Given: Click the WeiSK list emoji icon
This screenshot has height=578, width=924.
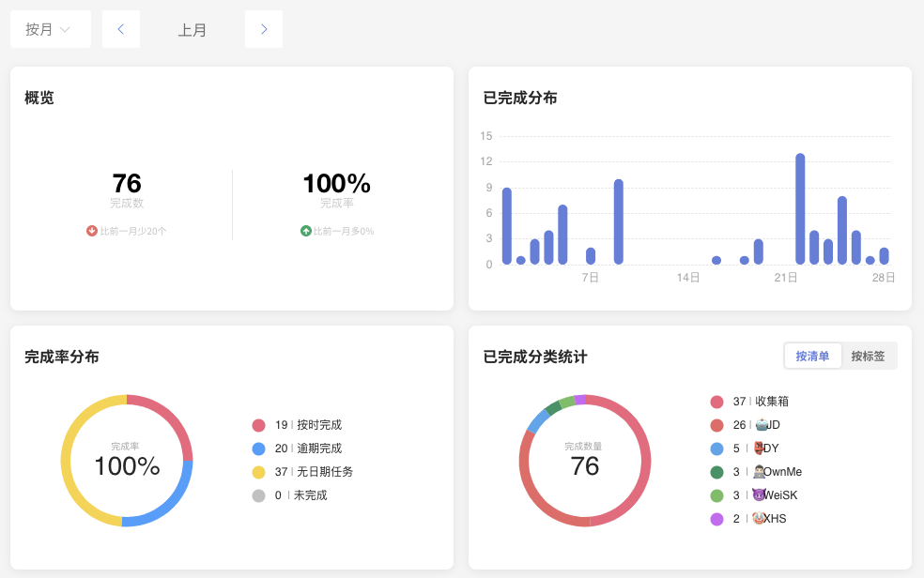Looking at the screenshot, I should [759, 494].
